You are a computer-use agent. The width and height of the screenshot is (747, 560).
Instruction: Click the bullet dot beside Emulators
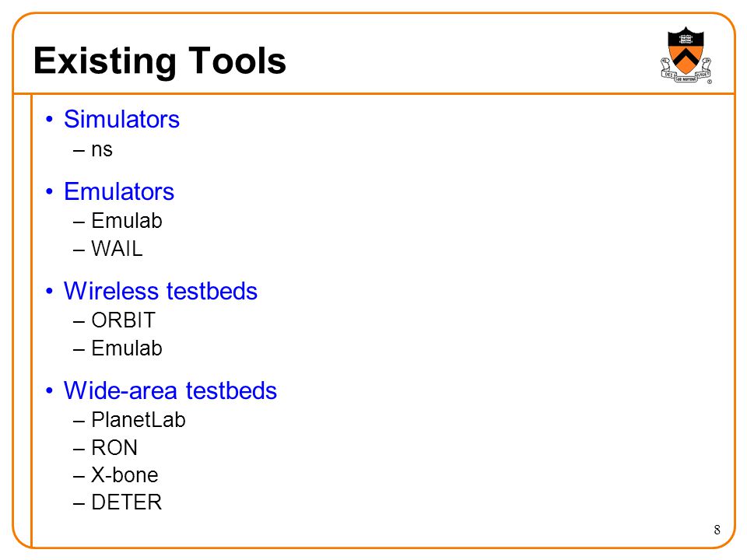tap(49, 191)
